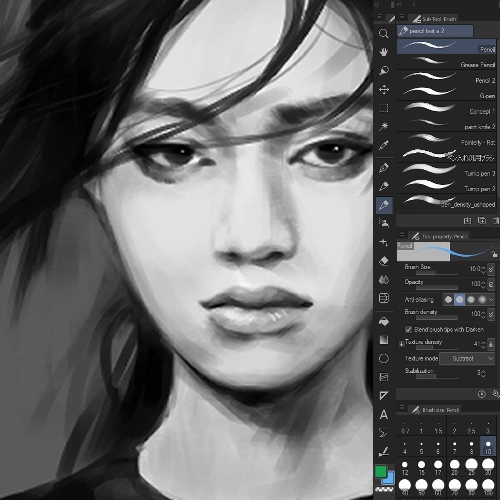This screenshot has height=500, width=500.
Task: Select the Operation object tool
Action: coord(384,71)
